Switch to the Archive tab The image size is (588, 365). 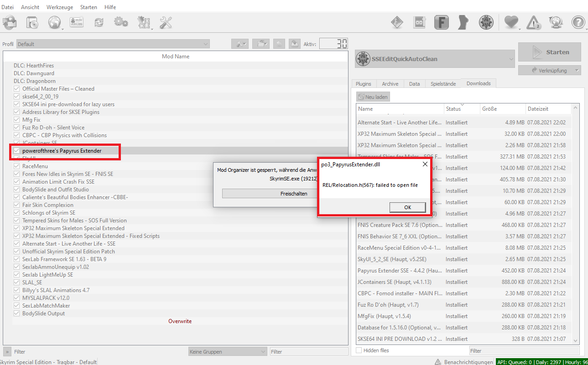coord(390,84)
